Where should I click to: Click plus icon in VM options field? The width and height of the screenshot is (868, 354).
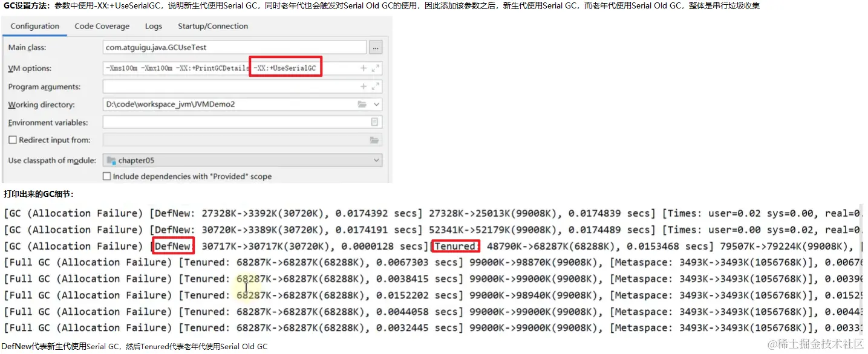coord(364,68)
